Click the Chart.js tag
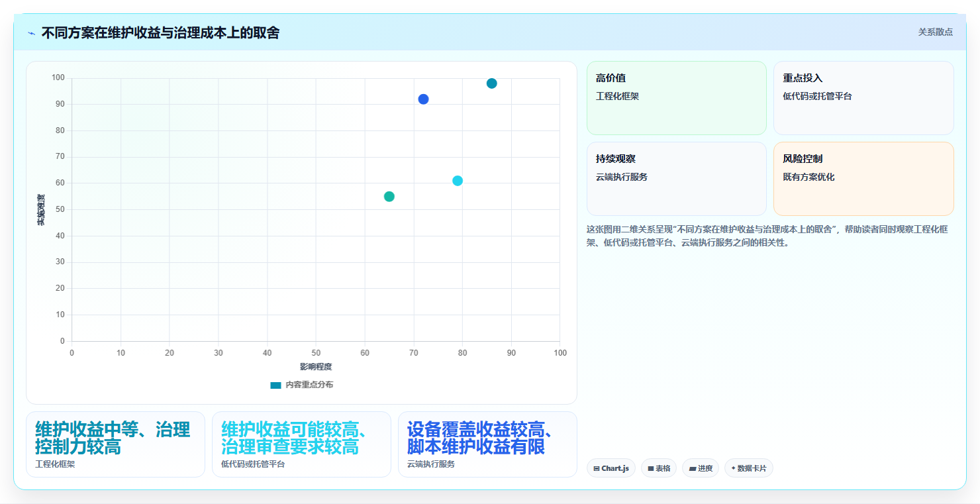Viewport: 980px width, 504px height. pyautogui.click(x=611, y=468)
